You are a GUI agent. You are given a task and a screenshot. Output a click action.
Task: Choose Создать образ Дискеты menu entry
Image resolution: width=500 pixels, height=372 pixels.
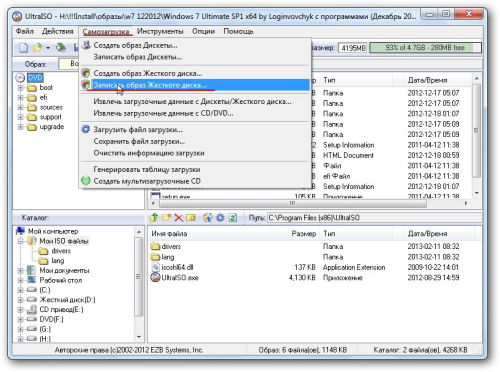(x=195, y=45)
